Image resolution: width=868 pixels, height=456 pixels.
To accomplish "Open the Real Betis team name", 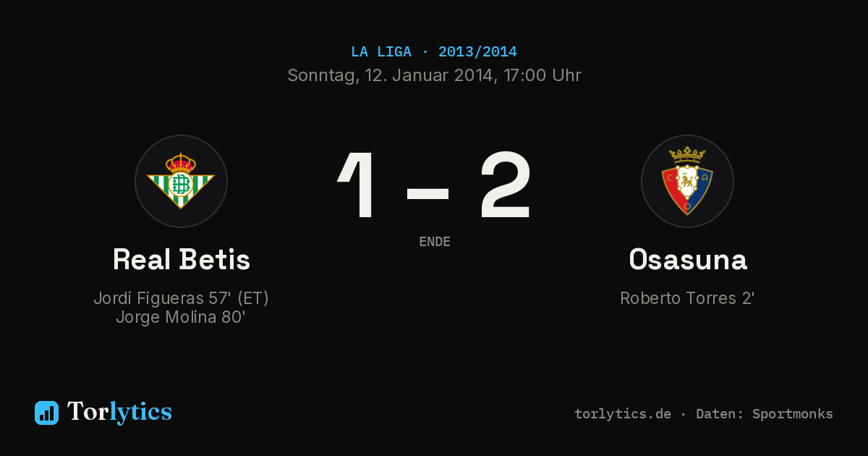I will (x=182, y=259).
